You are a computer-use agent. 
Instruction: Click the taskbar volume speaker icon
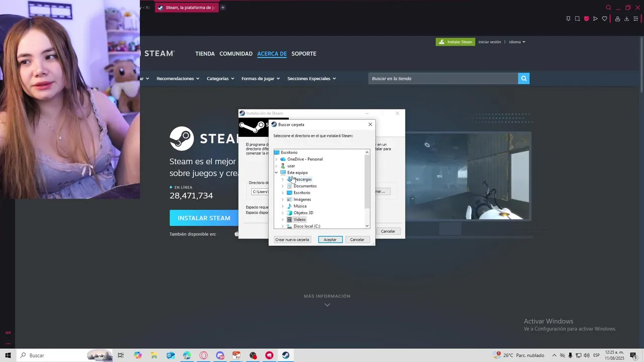[587, 355]
